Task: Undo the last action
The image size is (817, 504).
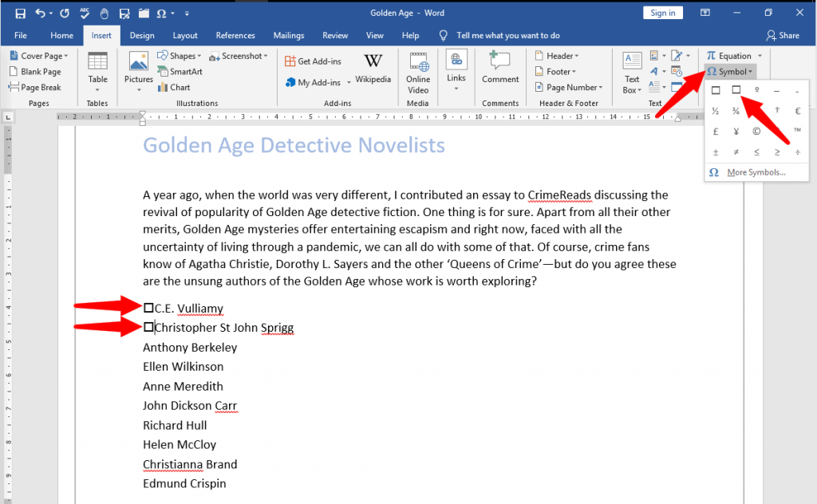Action: (40, 14)
